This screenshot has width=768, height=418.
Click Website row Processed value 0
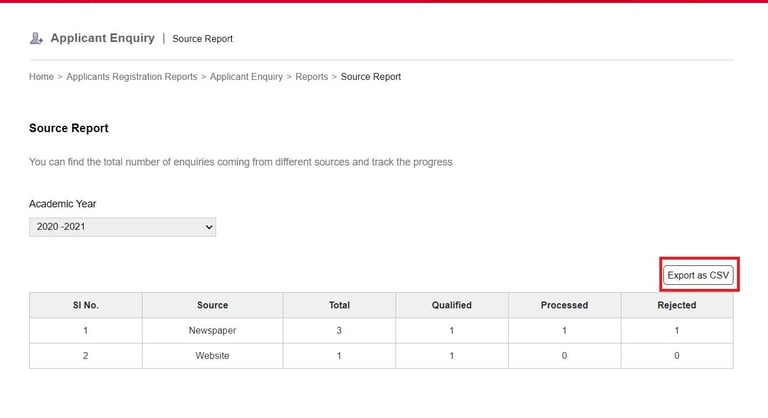point(564,356)
